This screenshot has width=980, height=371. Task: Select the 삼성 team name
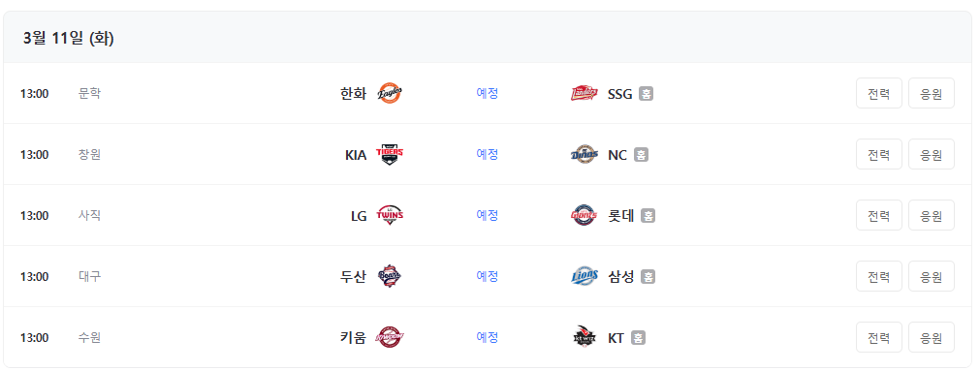[x=620, y=276]
